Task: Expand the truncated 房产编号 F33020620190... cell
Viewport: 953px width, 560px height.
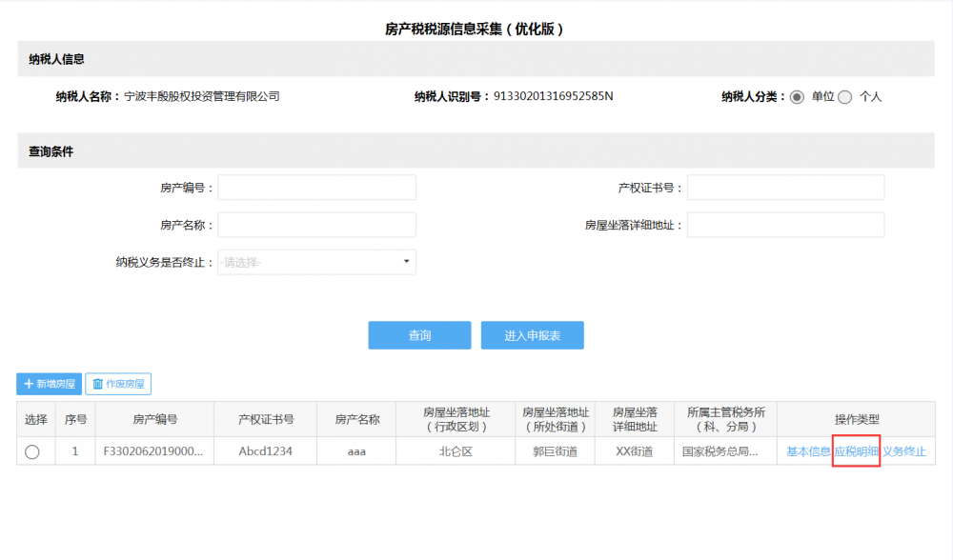Action: pos(154,451)
